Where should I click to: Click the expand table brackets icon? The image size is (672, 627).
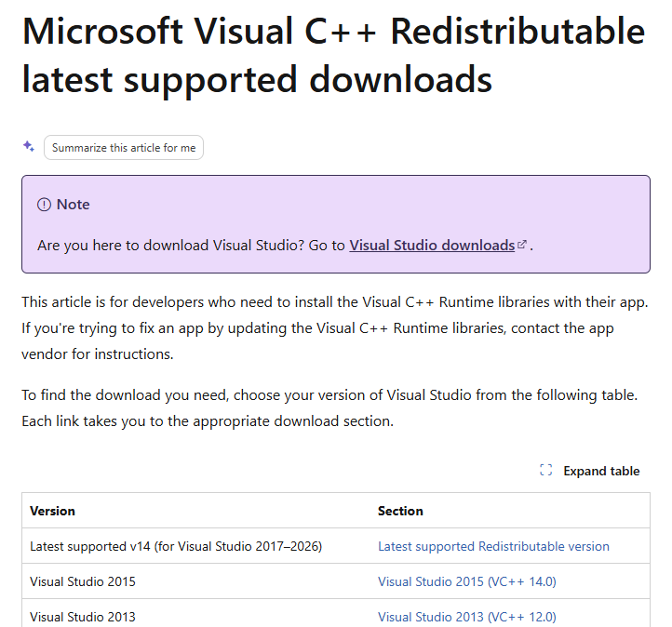tap(546, 471)
